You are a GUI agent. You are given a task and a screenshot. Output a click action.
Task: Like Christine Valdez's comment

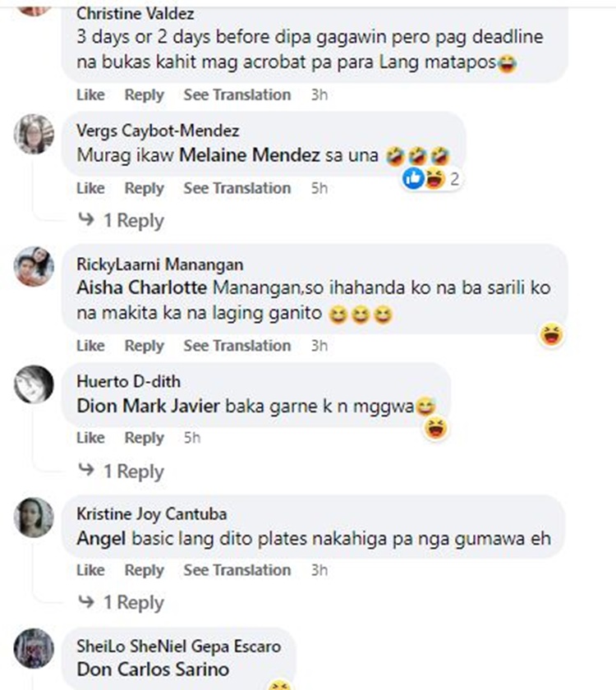(90, 94)
